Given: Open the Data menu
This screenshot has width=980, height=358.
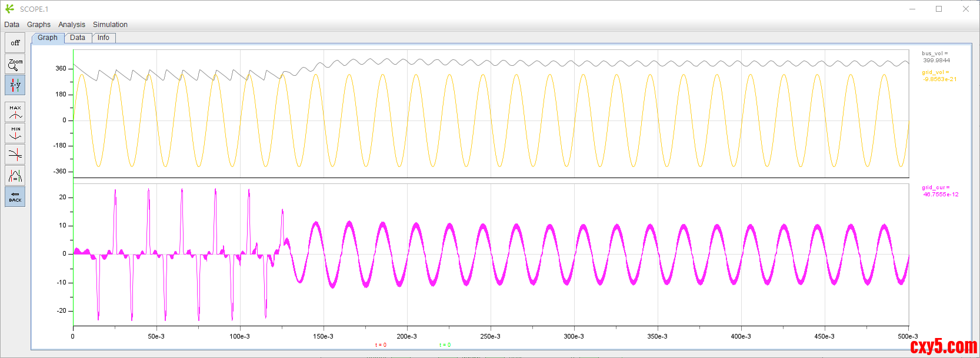Looking at the screenshot, I should [12, 25].
